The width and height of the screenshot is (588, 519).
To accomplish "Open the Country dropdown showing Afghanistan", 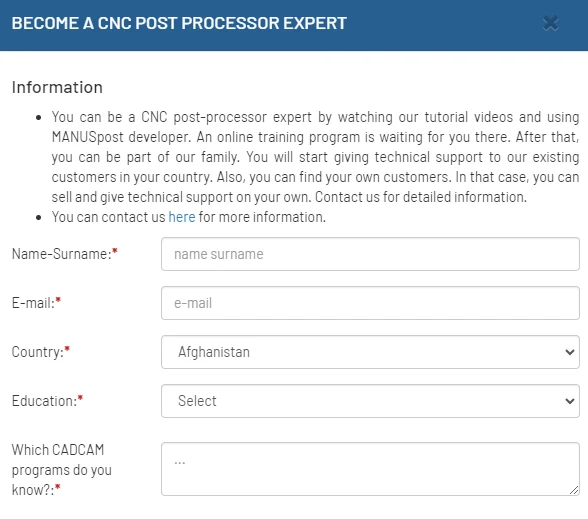I will tap(370, 352).
